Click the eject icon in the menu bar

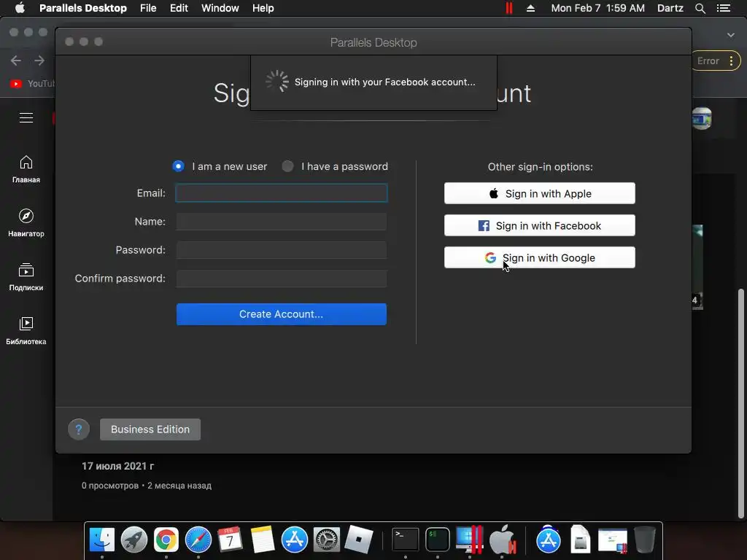click(531, 8)
